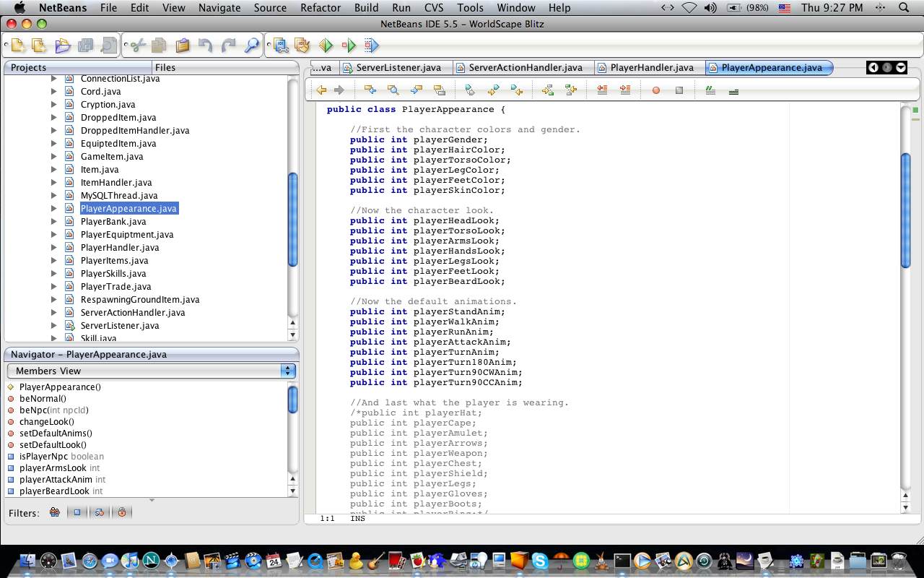Click the Open Project folder icon

coord(63,46)
